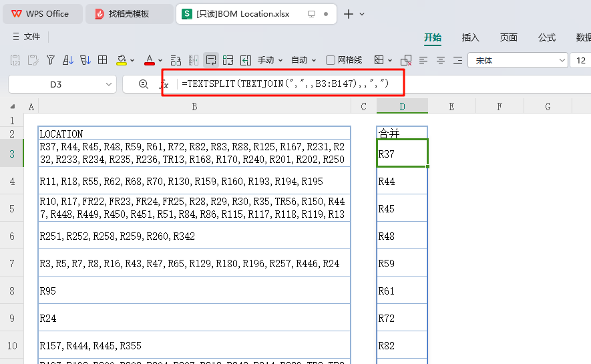Click the row/column arrange icon
The image size is (591, 364).
click(x=176, y=60)
